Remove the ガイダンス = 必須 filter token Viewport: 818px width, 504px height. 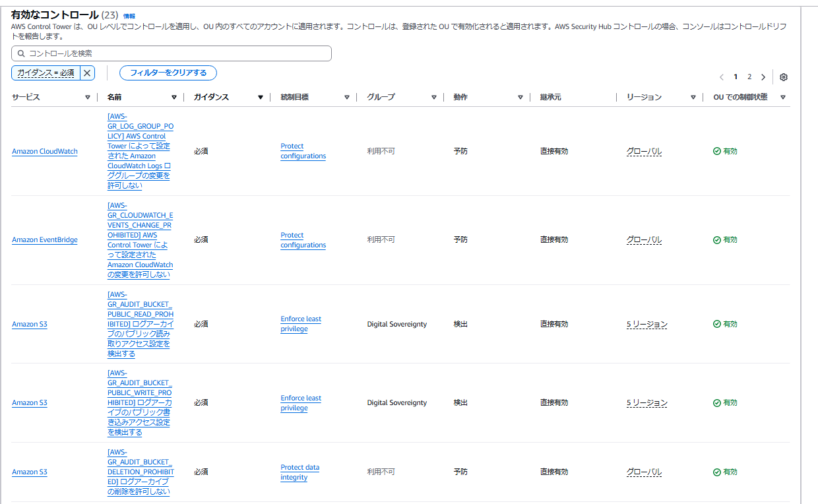tap(87, 73)
